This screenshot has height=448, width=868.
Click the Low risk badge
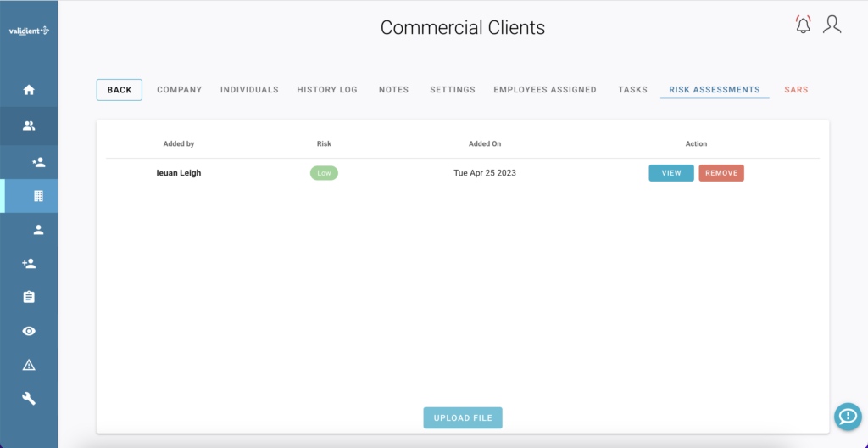tap(324, 173)
